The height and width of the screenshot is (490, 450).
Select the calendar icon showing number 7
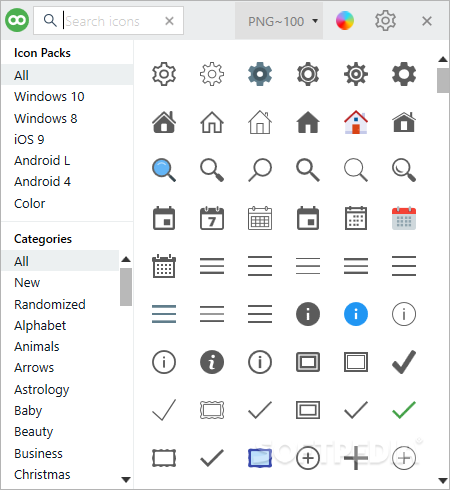[212, 218]
